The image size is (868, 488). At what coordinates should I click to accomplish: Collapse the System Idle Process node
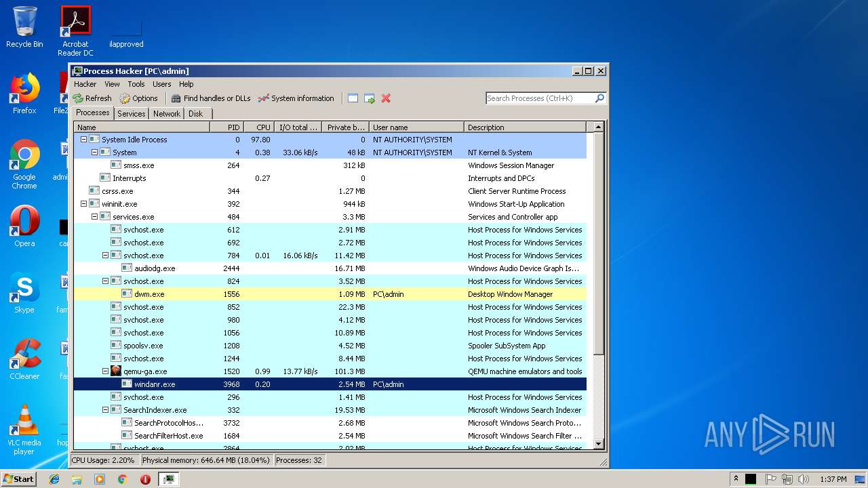coord(84,140)
